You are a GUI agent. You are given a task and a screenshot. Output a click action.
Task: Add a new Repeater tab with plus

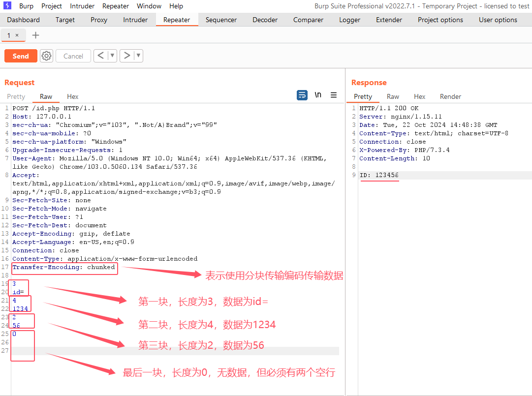[35, 35]
